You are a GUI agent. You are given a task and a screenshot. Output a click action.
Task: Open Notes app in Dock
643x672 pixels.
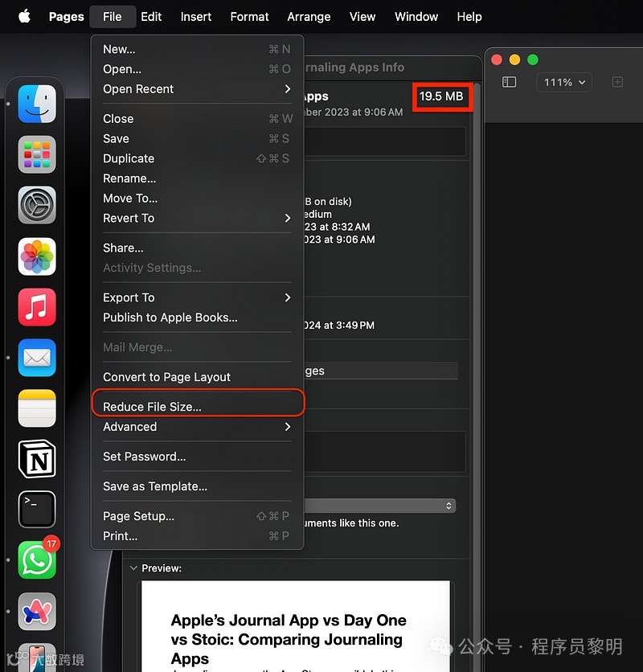(x=37, y=408)
